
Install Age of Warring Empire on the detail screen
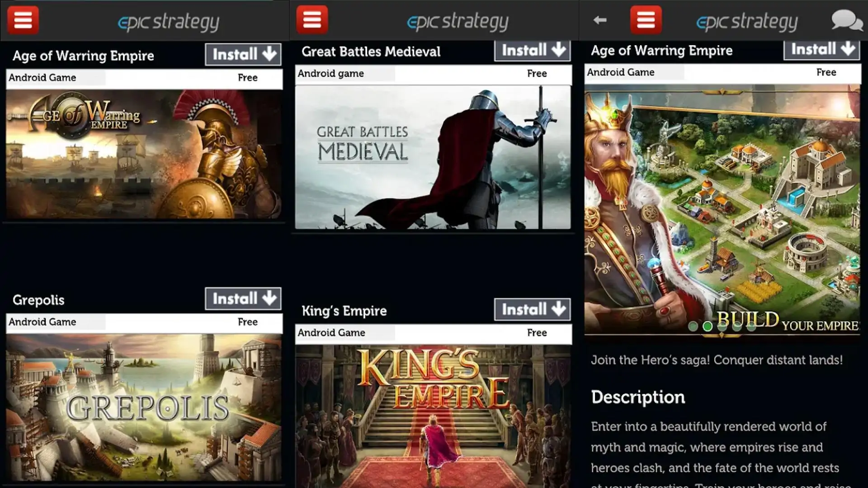[822, 49]
